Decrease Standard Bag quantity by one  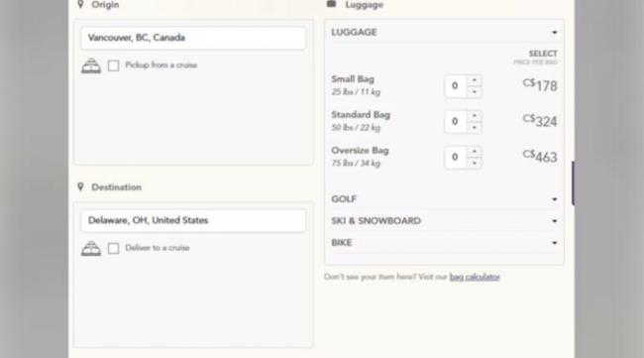coord(474,127)
